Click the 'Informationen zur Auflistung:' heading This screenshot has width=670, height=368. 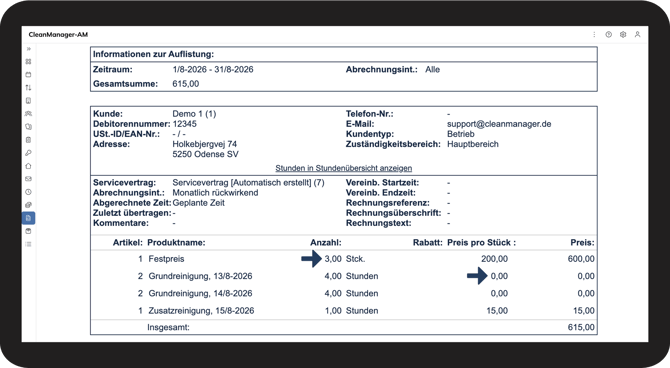pyautogui.click(x=153, y=54)
